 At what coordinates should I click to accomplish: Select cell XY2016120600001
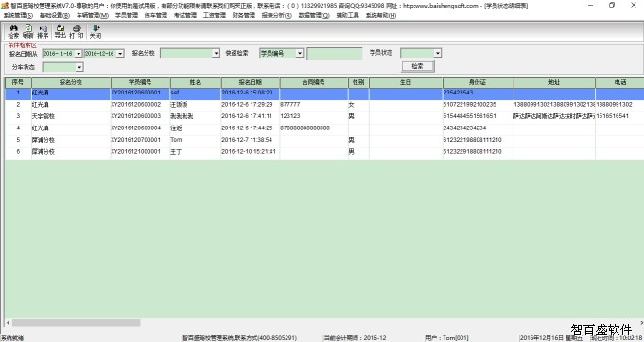141,94
